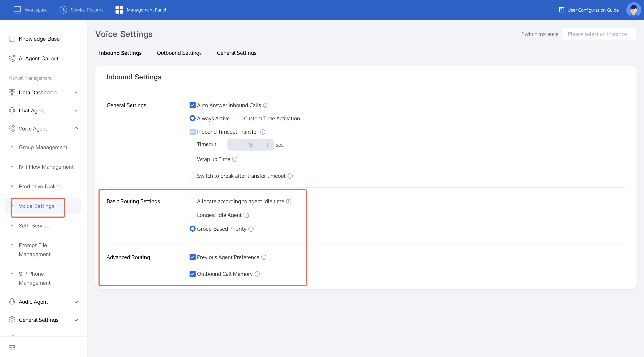Screen dimensions: 644x357
Task: Click the Workspace monitor icon
Action: [x=17, y=10]
